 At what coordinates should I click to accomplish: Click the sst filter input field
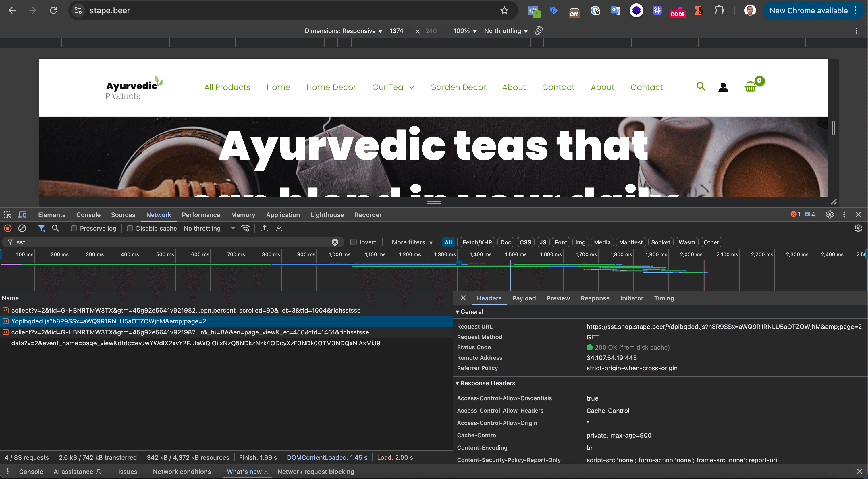[173, 242]
